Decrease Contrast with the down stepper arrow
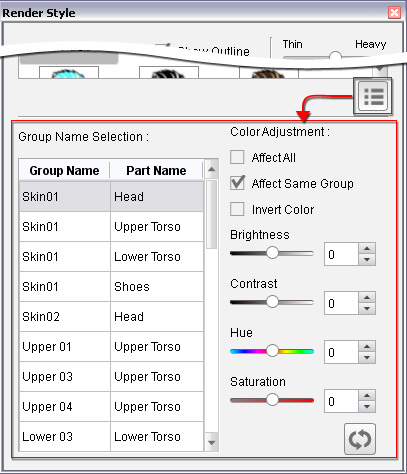The height and width of the screenshot is (474, 407). click(367, 309)
